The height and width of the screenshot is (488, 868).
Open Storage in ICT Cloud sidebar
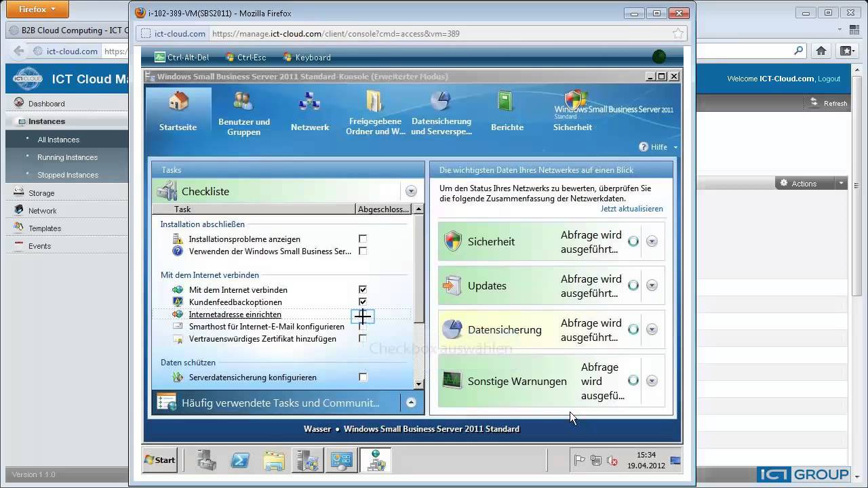coord(41,193)
